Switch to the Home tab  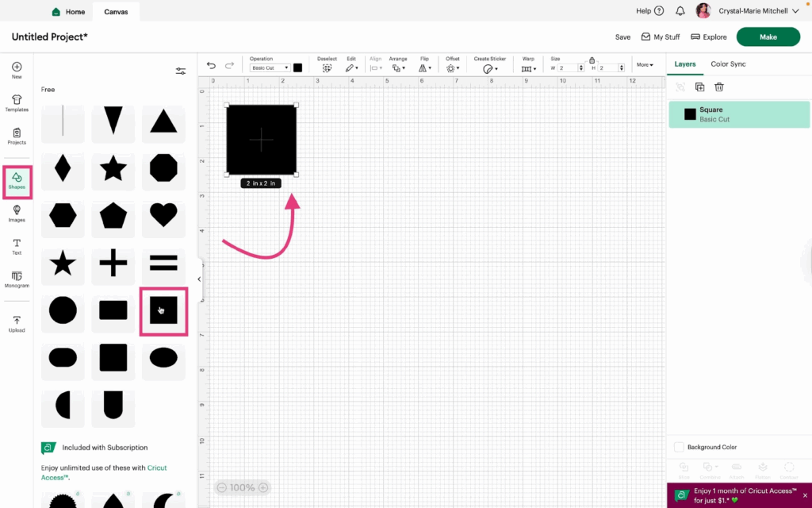click(68, 12)
